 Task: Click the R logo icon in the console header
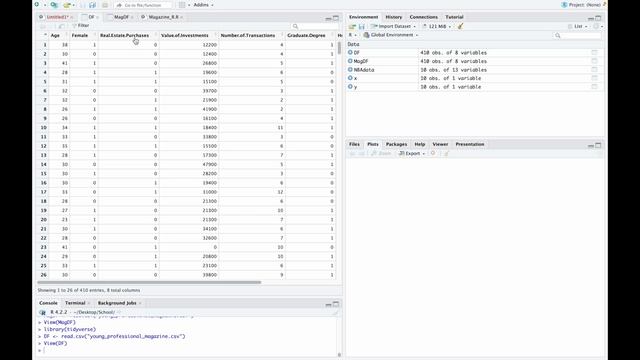pyautogui.click(x=42, y=312)
